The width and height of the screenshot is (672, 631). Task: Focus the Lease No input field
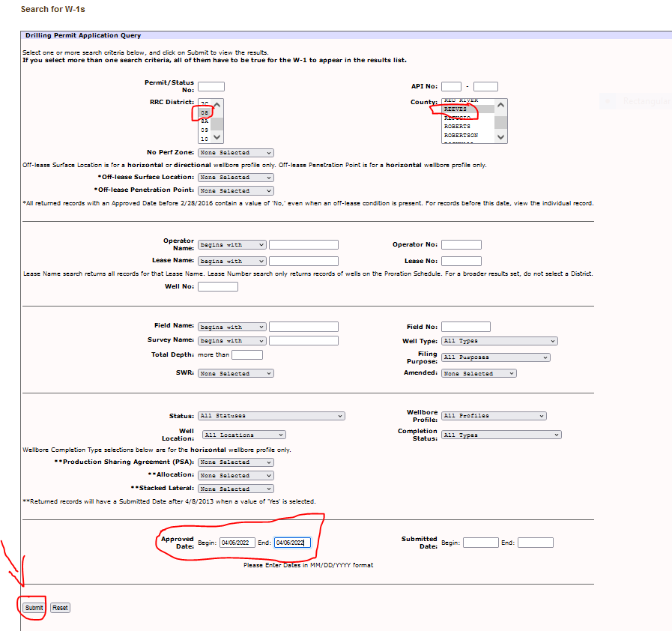coord(461,261)
